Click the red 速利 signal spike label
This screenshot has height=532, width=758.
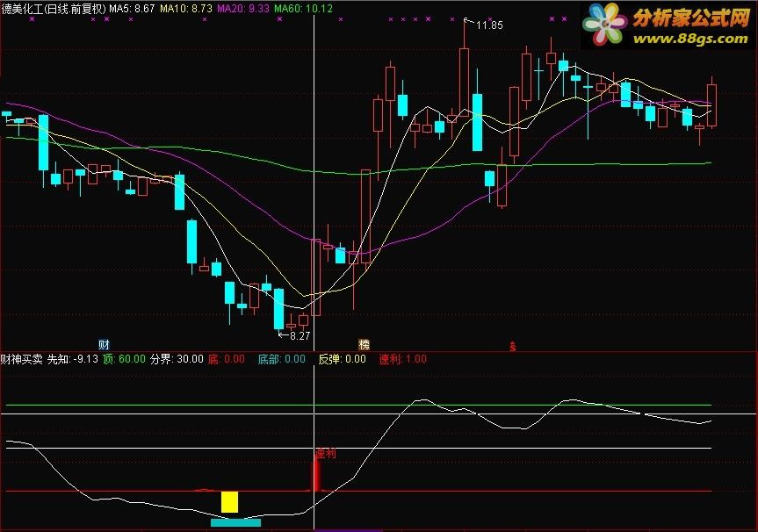click(326, 453)
